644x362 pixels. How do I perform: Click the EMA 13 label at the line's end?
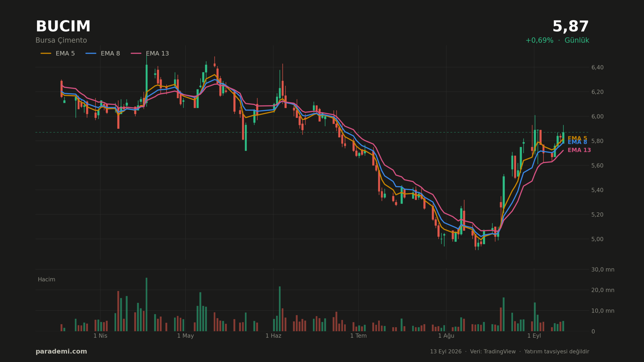tap(579, 150)
